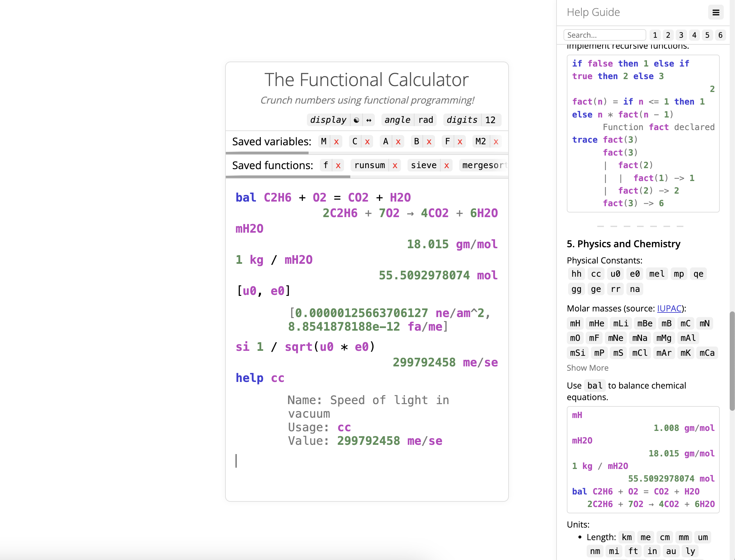Screen dimensions: 735x560
Task: Toggle the yin-yang dark mode display icon
Action: click(356, 120)
